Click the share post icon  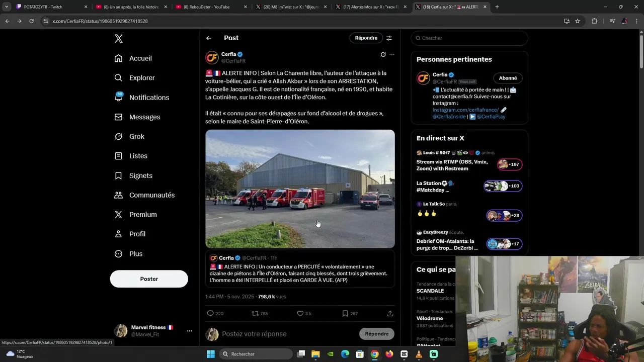click(390, 313)
